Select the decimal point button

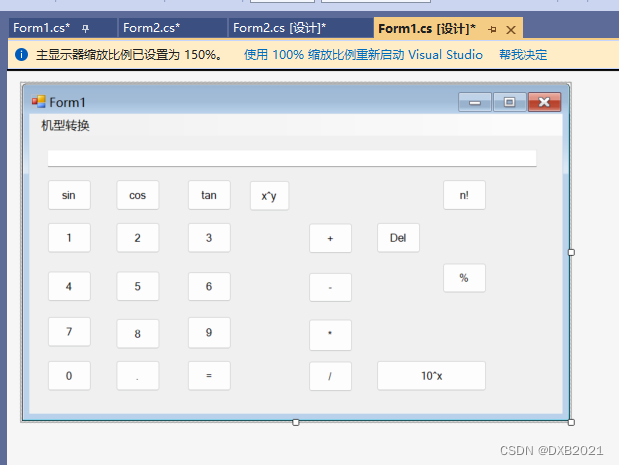tap(138, 376)
